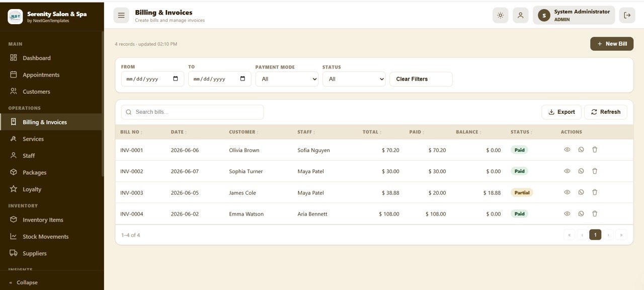This screenshot has width=644, height=290.
Task: View invoice INV-0004 with eye icon
Action: click(x=567, y=213)
